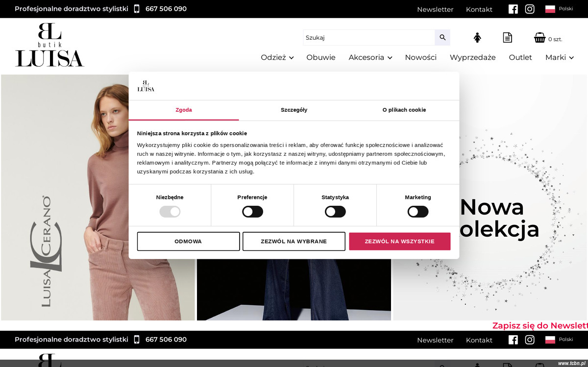Click Profesjonalne doradztwo stylistki text at top

(x=72, y=9)
